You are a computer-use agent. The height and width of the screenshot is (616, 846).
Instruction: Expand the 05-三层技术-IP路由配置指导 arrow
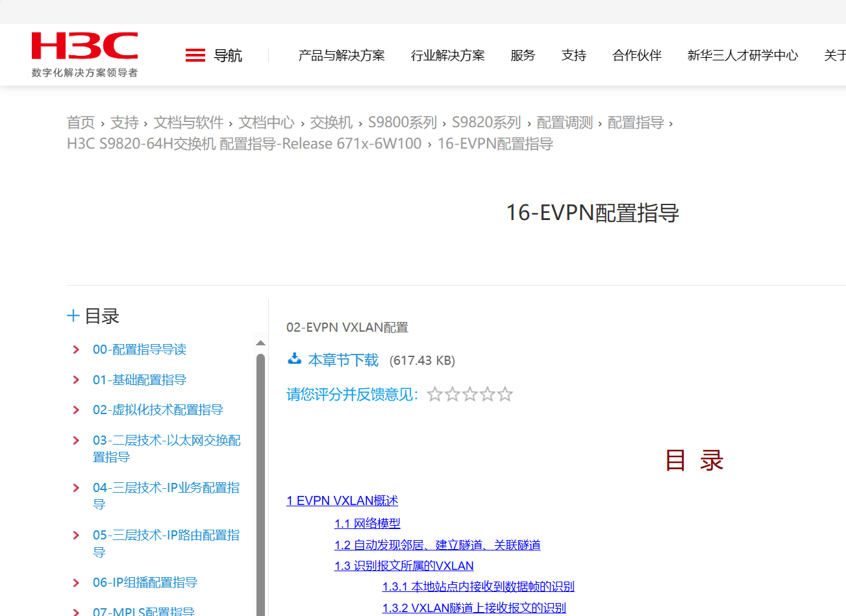coord(76,536)
